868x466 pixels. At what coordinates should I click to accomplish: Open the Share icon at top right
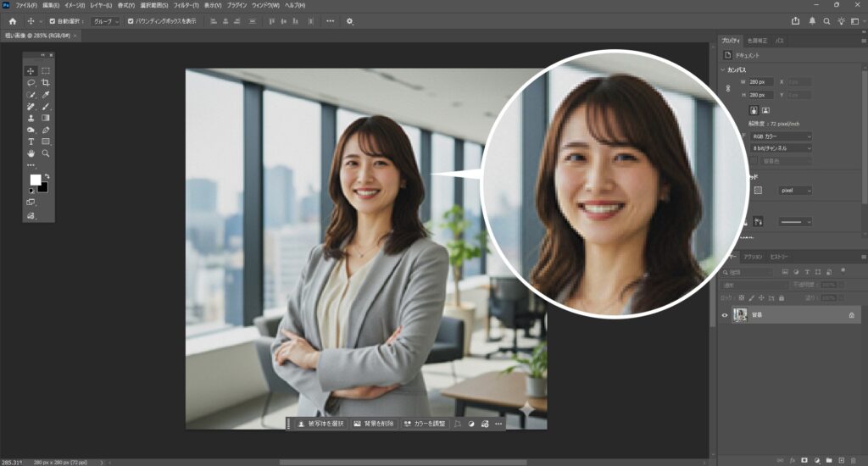(x=795, y=21)
